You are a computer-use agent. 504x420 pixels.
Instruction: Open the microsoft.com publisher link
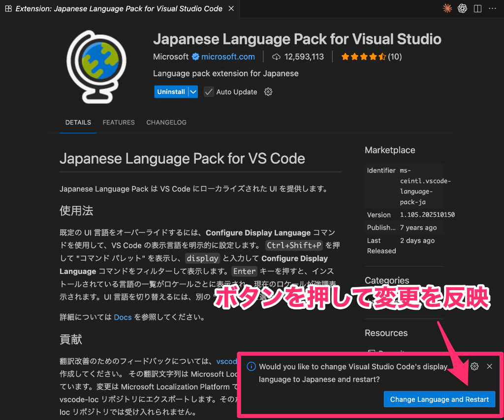point(228,57)
